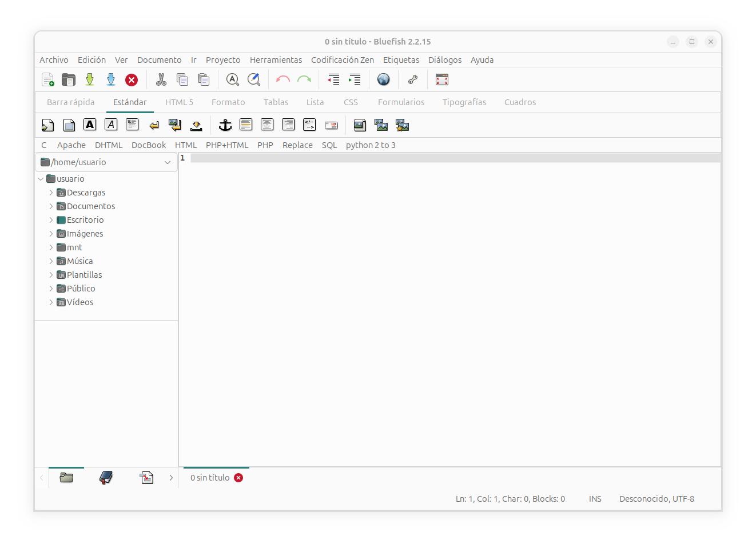Open the Apache snippets menu
The width and height of the screenshot is (756, 548).
coord(71,145)
